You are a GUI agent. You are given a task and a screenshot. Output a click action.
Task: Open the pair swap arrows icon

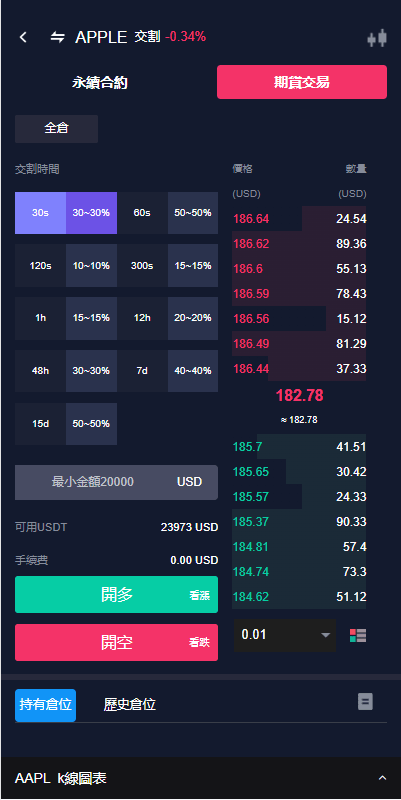tap(57, 37)
